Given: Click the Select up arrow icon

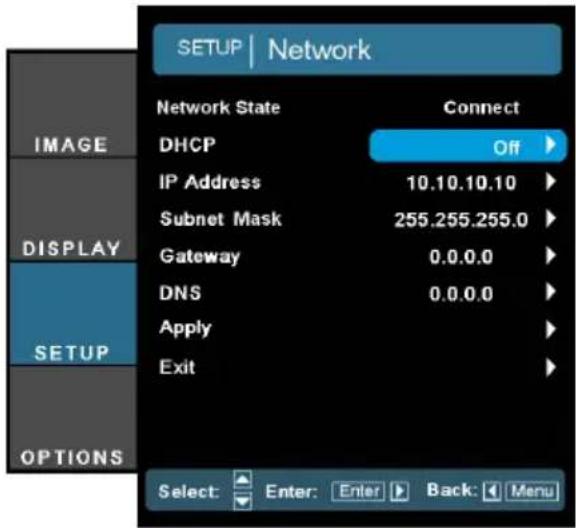Looking at the screenshot, I should click(243, 480).
